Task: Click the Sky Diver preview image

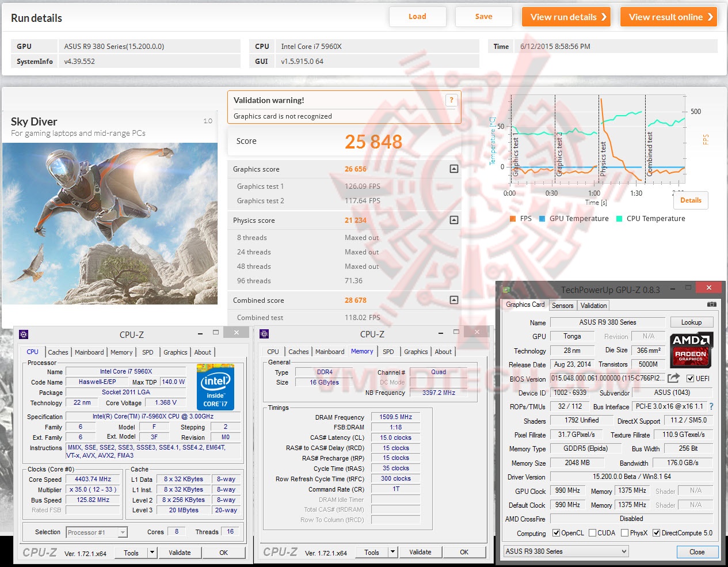Action: point(110,223)
